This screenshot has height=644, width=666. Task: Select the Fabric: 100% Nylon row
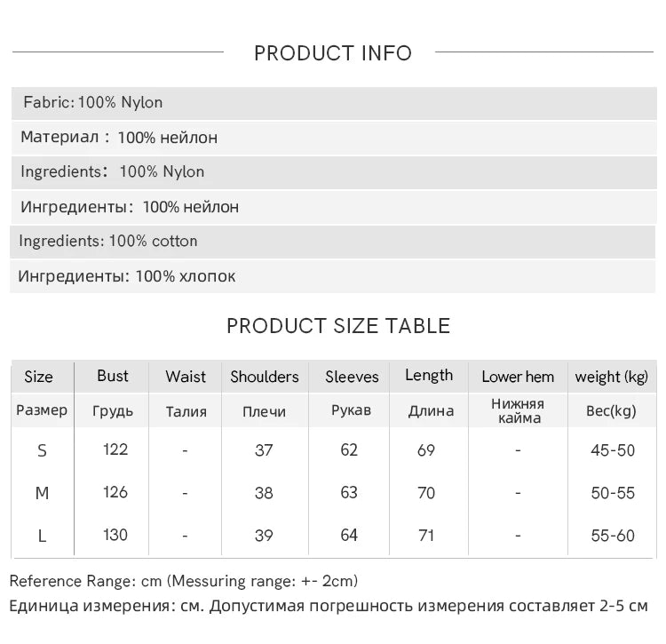[x=334, y=103]
